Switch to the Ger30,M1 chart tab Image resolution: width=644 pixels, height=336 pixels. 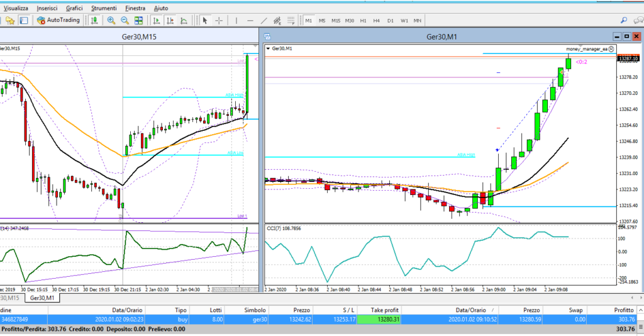[42, 298]
